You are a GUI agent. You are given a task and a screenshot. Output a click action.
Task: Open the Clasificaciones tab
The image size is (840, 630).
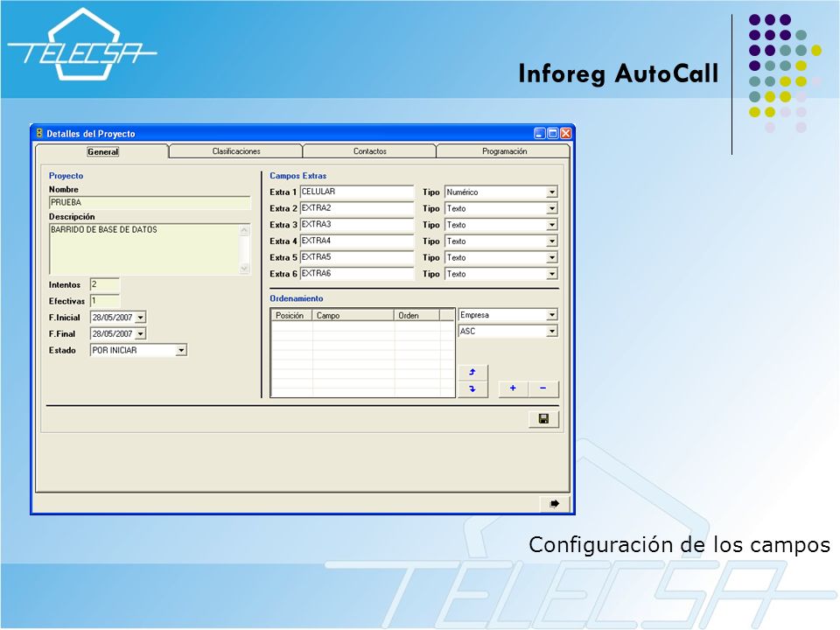coord(236,151)
